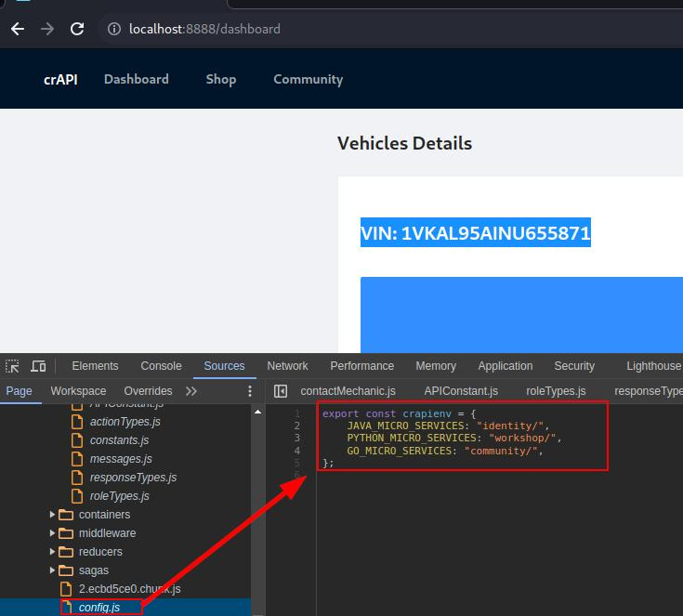
Task: Click the crAPI logo link
Action: click(x=60, y=79)
